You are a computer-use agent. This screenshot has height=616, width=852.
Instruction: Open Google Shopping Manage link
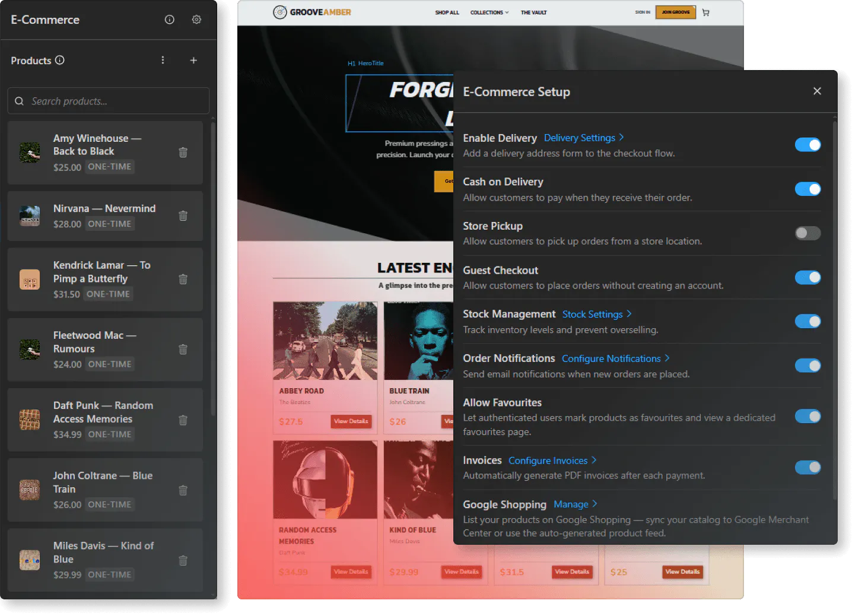pos(576,504)
